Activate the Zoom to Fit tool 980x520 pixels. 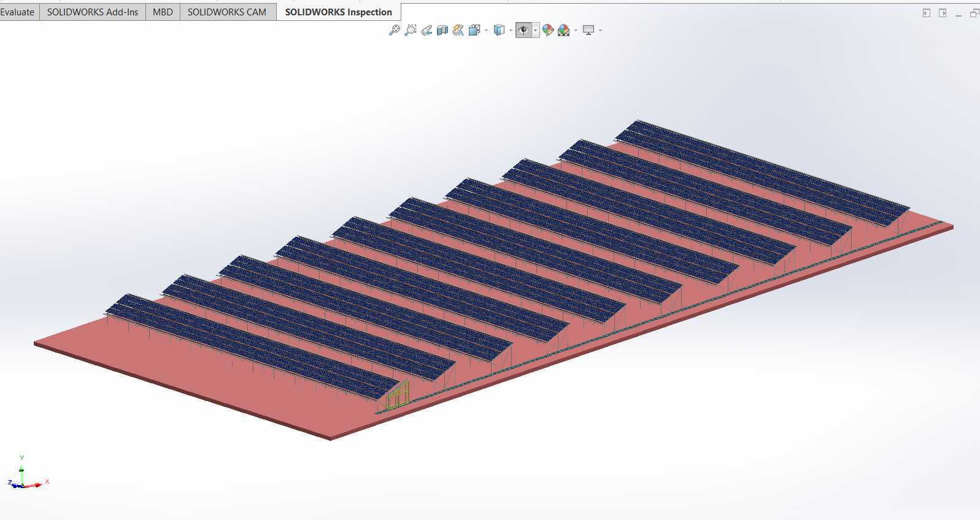point(394,30)
